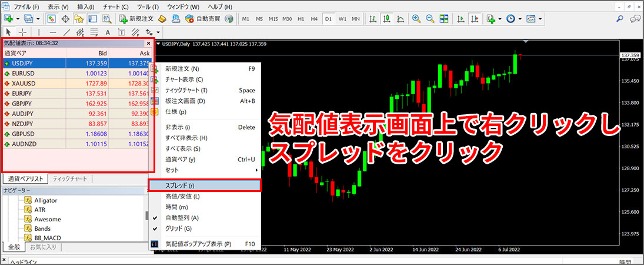Click the Navigator vertical scrollbar
The height and width of the screenshot is (265, 644).
coord(147,216)
